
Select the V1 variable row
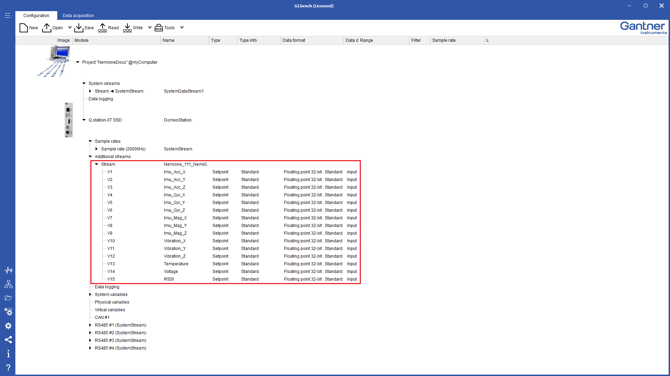(231, 172)
